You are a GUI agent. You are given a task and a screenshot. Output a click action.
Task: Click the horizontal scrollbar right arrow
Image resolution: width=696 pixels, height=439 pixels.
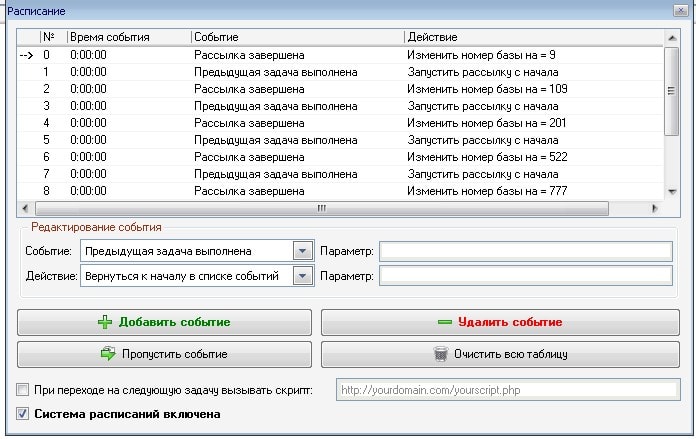point(655,208)
